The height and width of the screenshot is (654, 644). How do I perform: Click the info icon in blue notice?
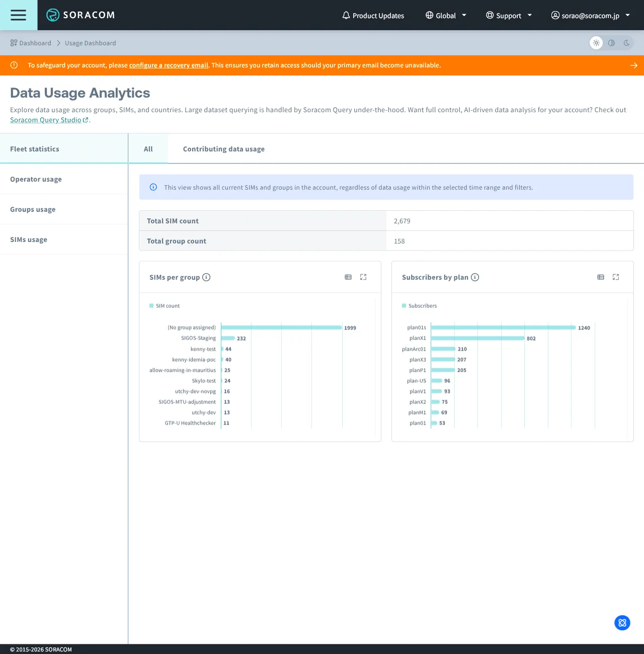coord(153,187)
